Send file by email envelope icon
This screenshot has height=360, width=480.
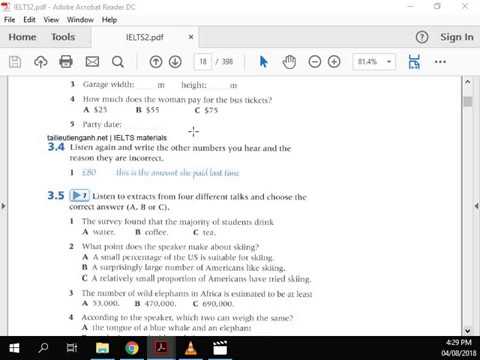click(92, 62)
